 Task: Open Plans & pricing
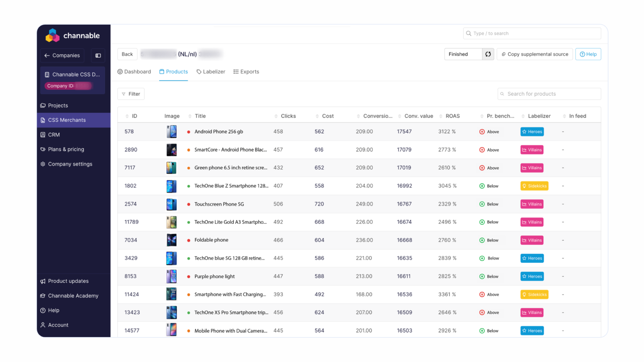(x=74, y=149)
